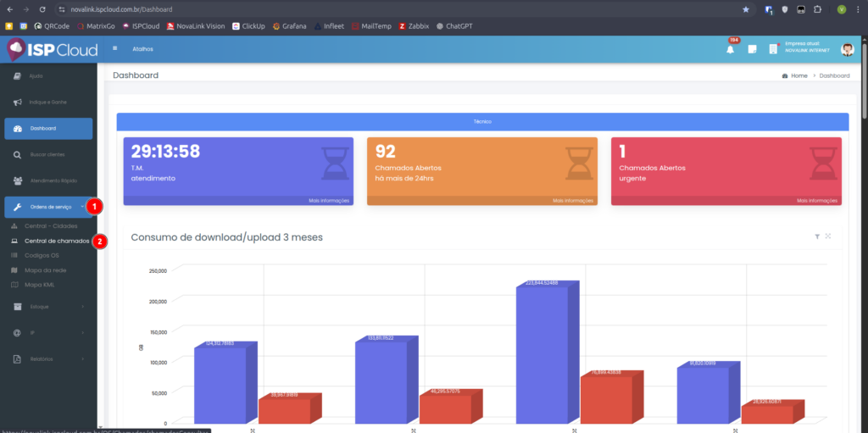Click the chart filter funnel icon

(x=817, y=236)
